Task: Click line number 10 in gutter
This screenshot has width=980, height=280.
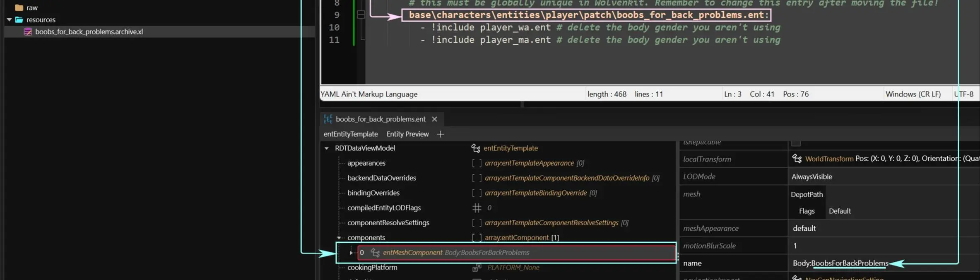Action: [334, 27]
